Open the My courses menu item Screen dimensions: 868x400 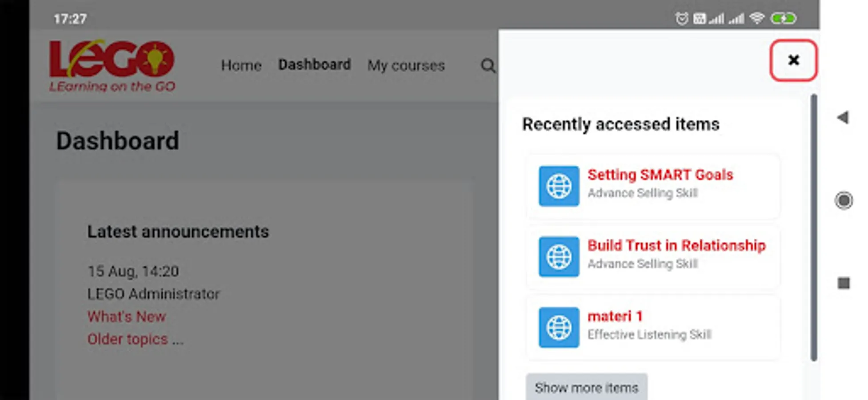[406, 66]
